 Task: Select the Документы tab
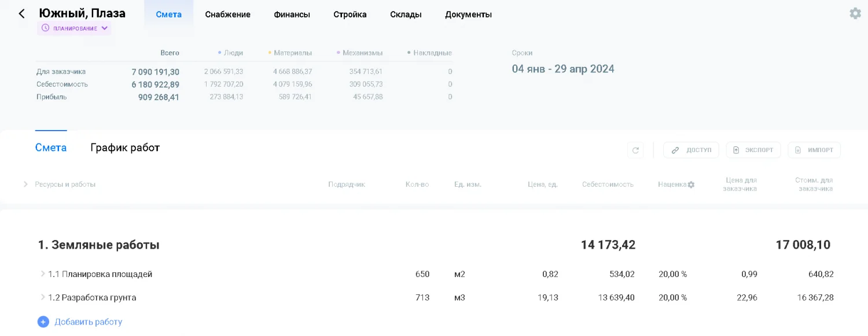[468, 14]
